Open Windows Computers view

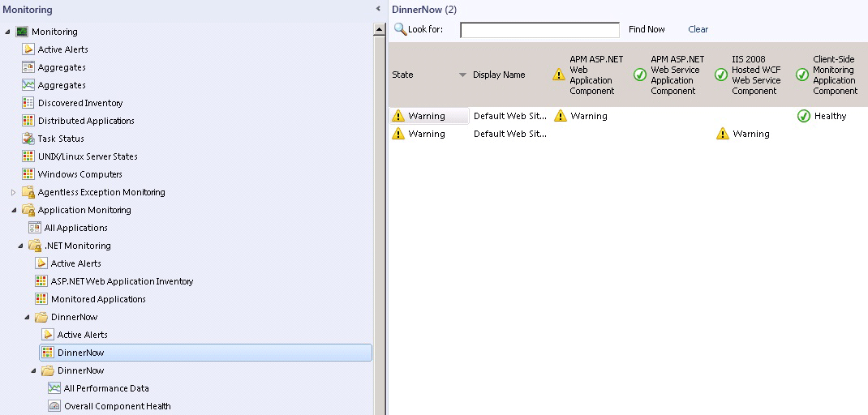coord(79,174)
